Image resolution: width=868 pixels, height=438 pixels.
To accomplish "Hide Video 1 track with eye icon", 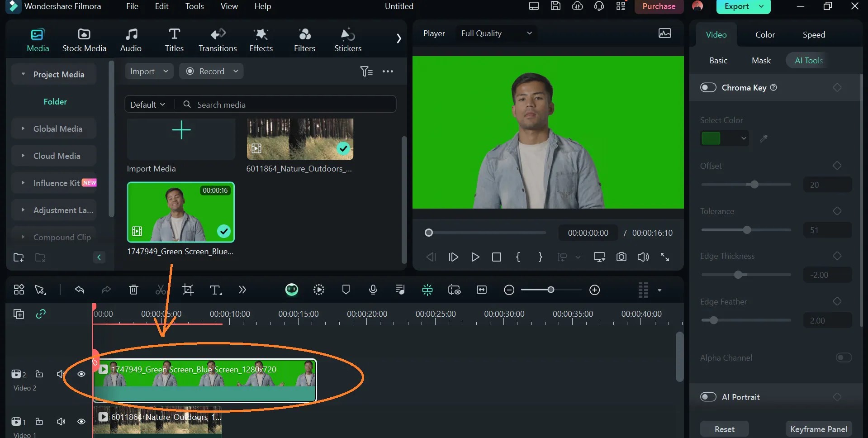I will pos(81,421).
